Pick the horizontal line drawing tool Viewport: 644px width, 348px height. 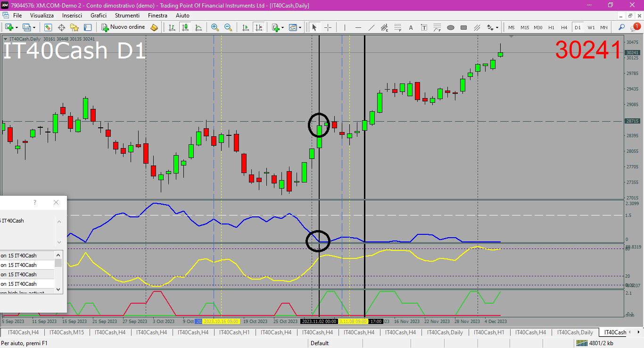click(358, 27)
